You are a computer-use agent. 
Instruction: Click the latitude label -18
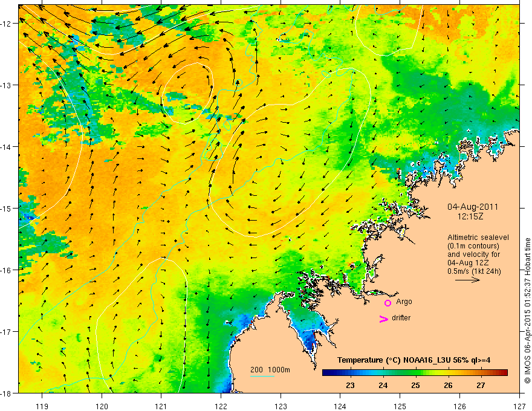[7, 393]
